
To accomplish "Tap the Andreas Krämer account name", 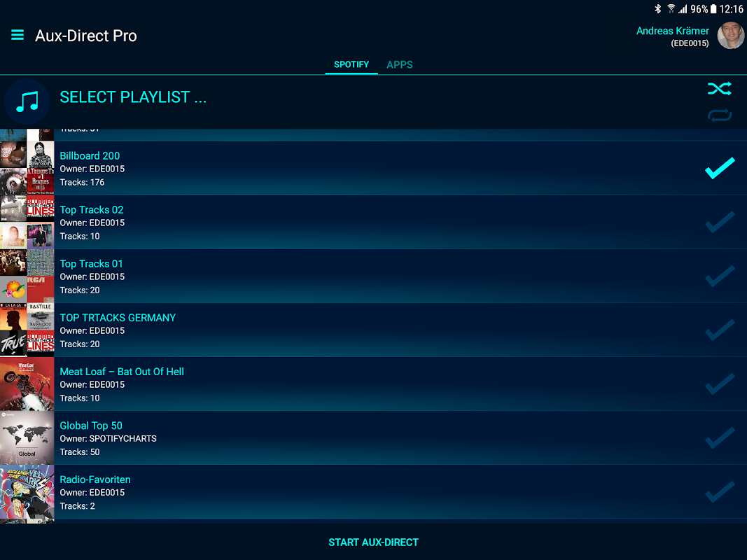I will (673, 31).
